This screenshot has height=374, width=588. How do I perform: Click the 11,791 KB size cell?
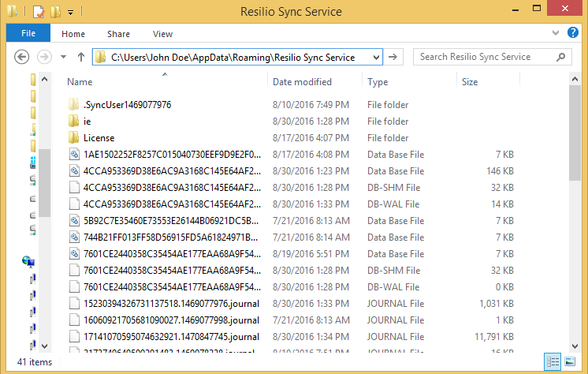[494, 337]
